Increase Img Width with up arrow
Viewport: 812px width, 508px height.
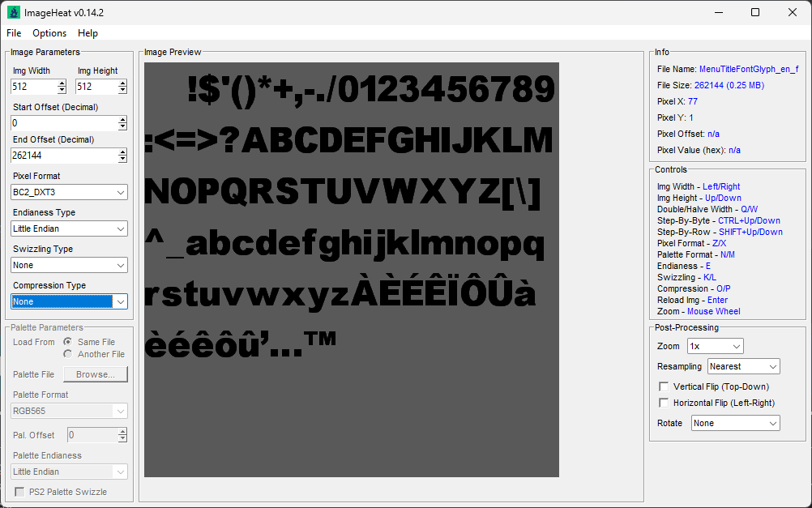tap(62, 83)
